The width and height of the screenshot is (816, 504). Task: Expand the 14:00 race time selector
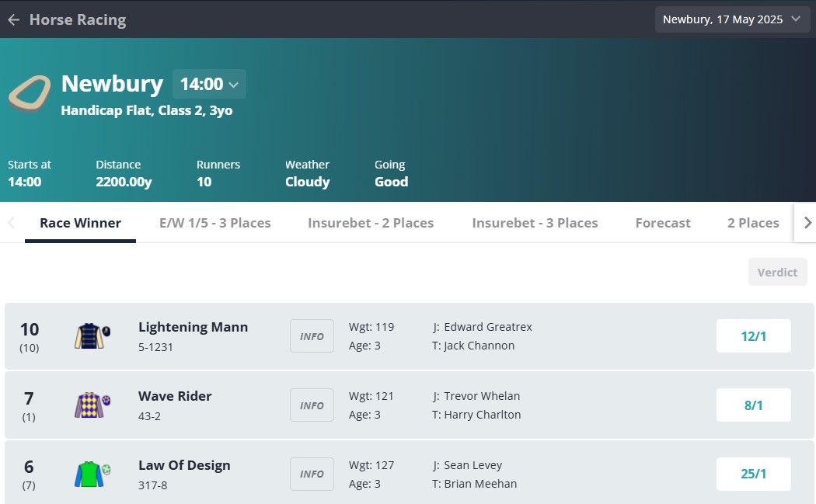(209, 84)
